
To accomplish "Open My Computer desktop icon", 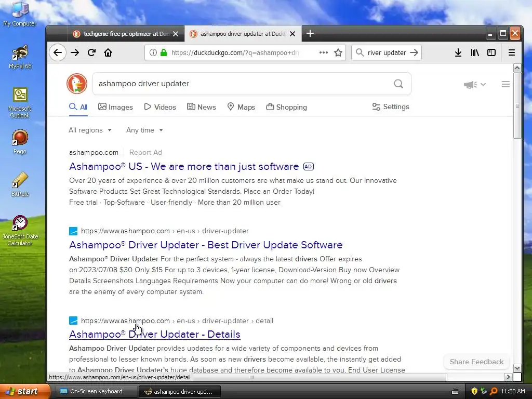I will pos(20,14).
